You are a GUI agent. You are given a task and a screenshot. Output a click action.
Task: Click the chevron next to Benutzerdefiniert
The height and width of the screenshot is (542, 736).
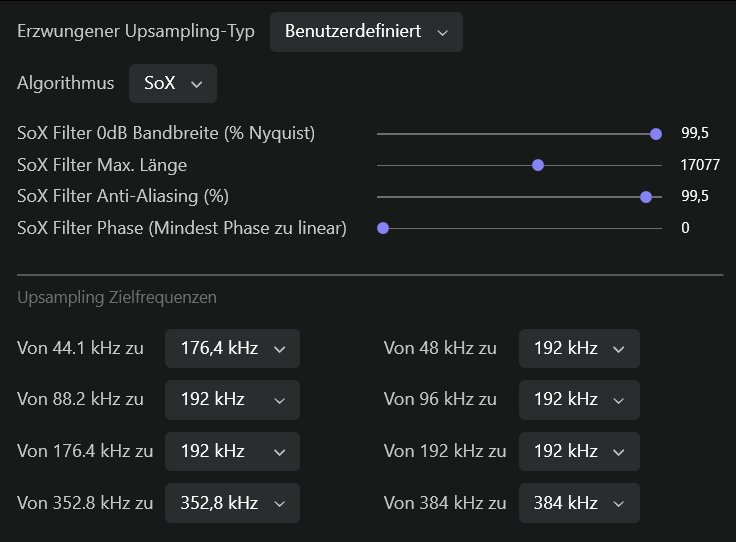pyautogui.click(x=443, y=32)
